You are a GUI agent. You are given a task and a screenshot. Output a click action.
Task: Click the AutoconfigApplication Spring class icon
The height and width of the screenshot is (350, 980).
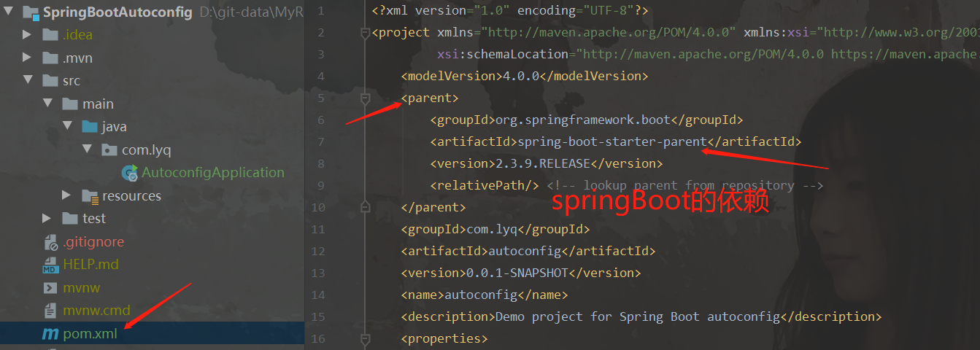point(130,173)
